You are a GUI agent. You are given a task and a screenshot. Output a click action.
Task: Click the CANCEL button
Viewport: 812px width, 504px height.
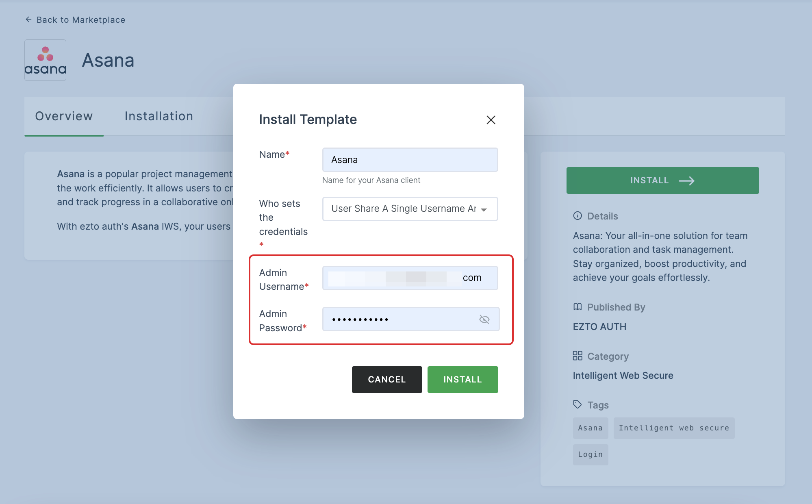(x=387, y=379)
